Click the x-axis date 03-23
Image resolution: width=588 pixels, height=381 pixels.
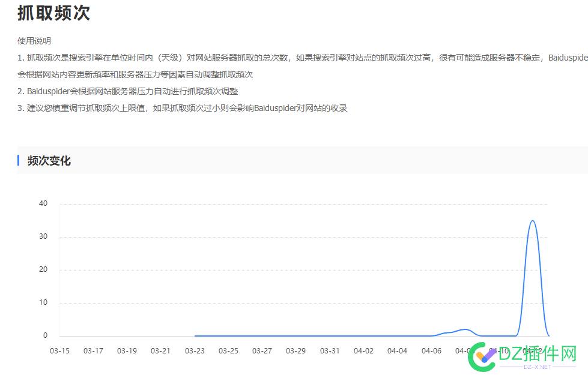[x=195, y=351]
